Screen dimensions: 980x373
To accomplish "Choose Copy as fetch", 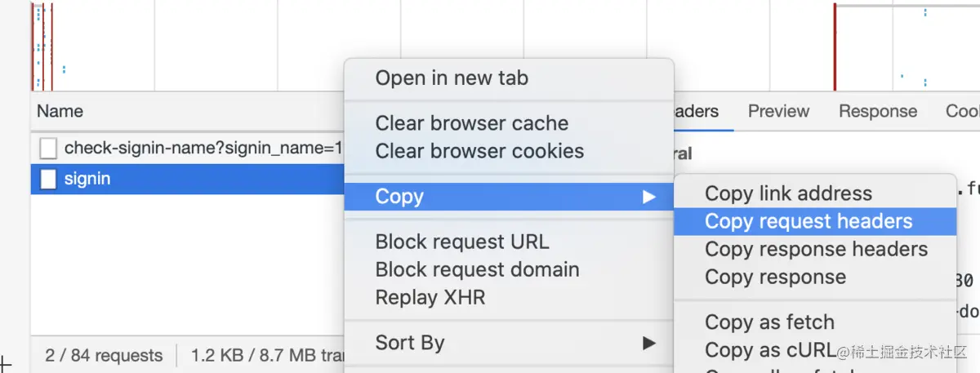I will tap(769, 322).
